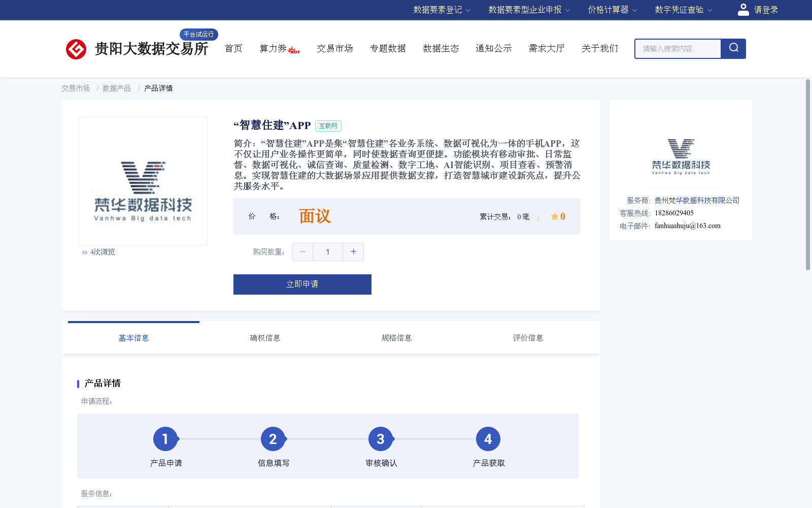Click the 立即申请 button
Viewport: 812px width, 508px height.
click(x=302, y=284)
